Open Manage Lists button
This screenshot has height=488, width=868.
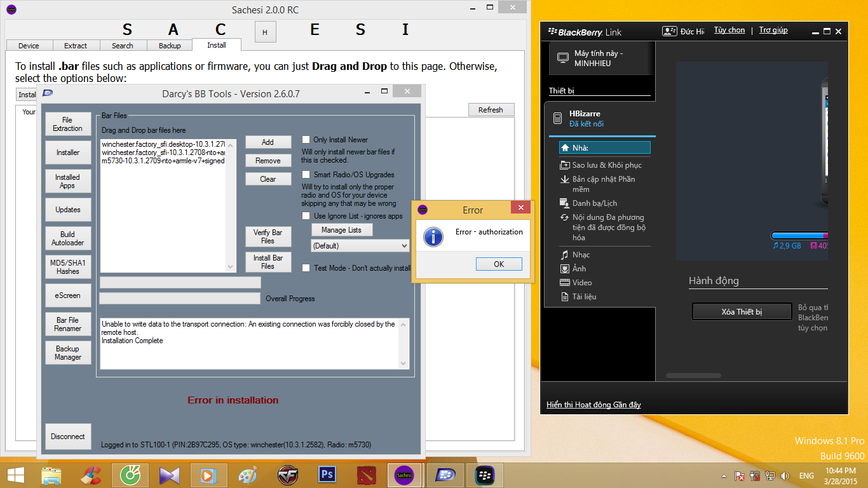[x=342, y=230]
